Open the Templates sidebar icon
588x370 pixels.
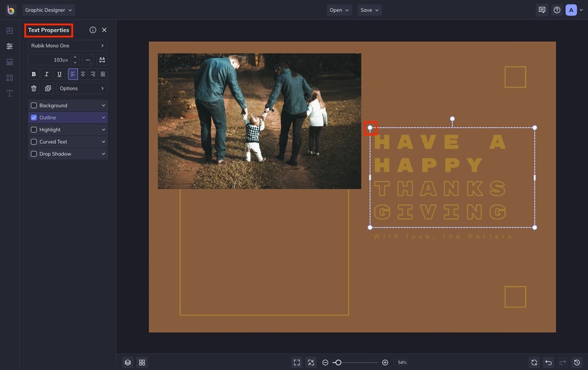10,62
